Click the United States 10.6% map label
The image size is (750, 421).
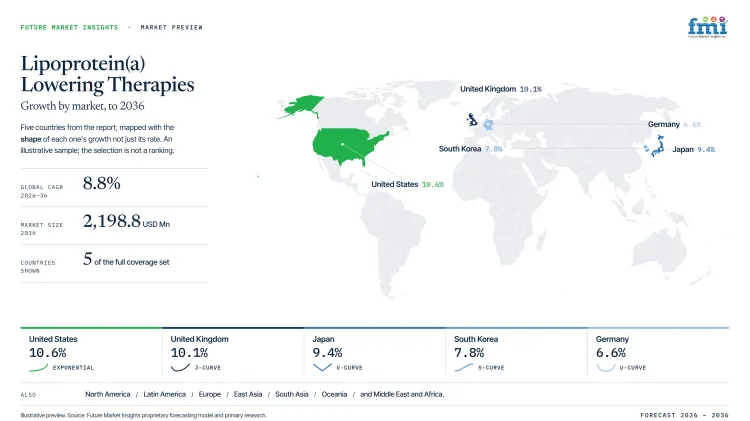pyautogui.click(x=408, y=184)
